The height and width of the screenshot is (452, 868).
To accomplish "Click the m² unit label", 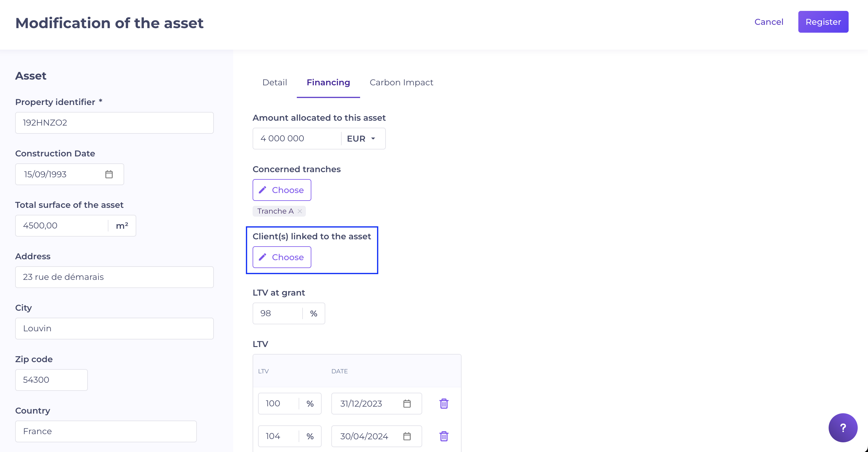I will [122, 226].
